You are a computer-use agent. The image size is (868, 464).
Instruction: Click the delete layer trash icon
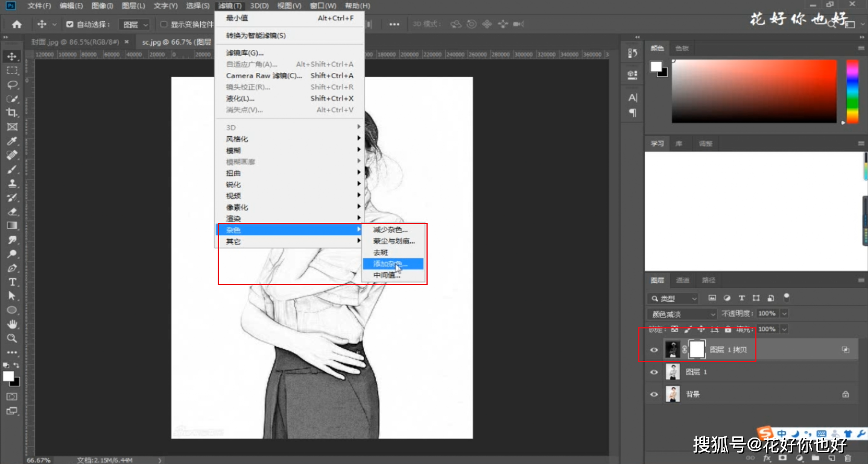pos(848,459)
